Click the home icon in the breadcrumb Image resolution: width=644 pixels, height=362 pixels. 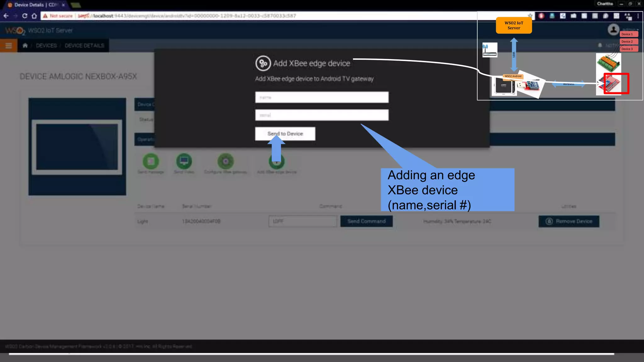[x=25, y=46]
